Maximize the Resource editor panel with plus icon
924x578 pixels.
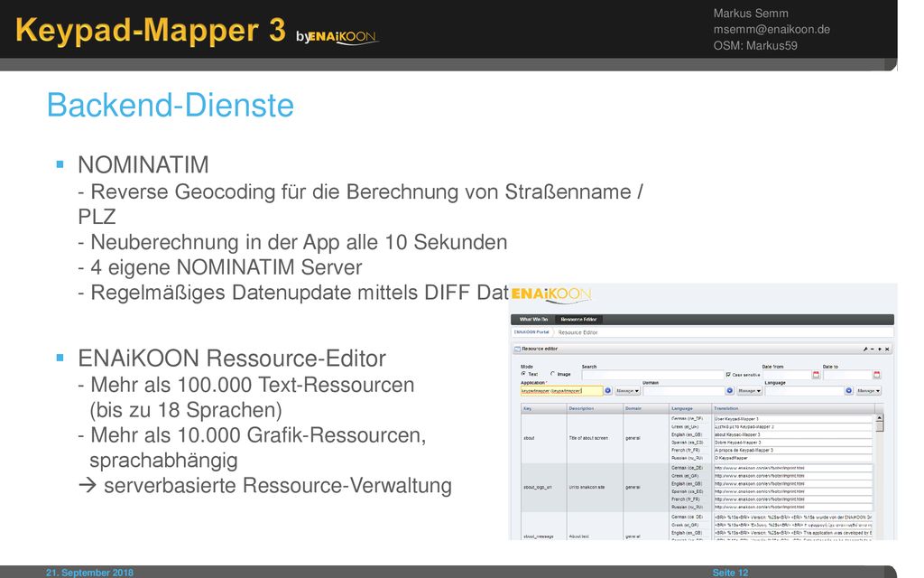click(880, 350)
